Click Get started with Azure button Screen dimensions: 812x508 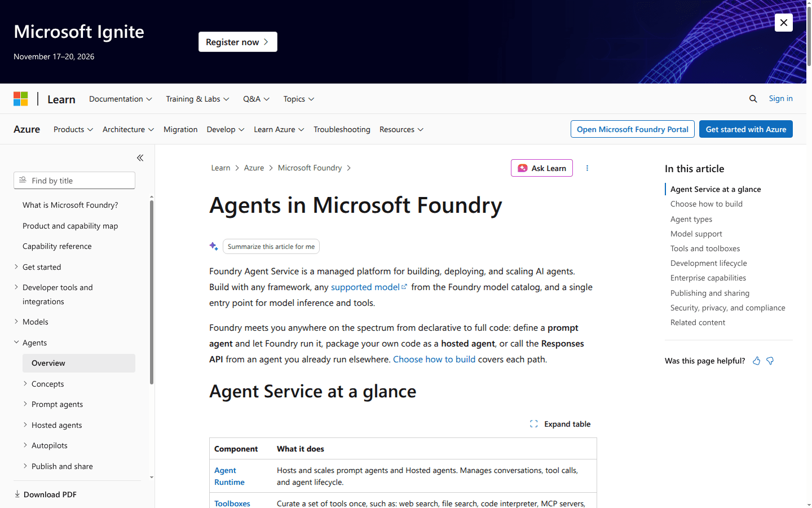(x=746, y=129)
